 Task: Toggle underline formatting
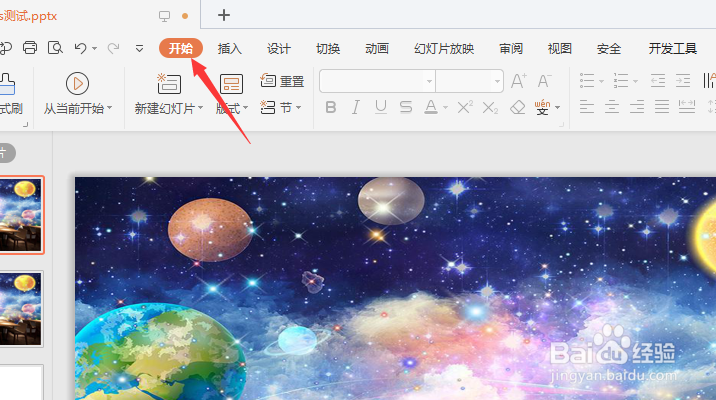[x=380, y=108]
